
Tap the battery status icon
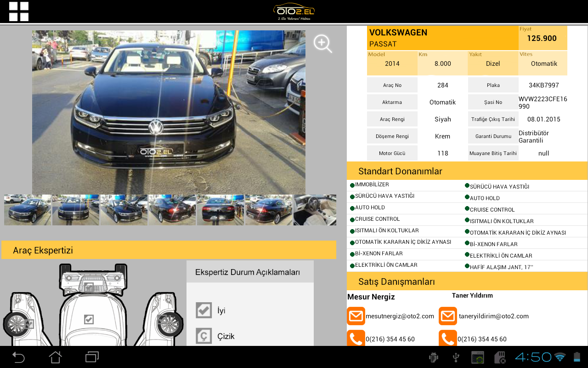point(577,357)
